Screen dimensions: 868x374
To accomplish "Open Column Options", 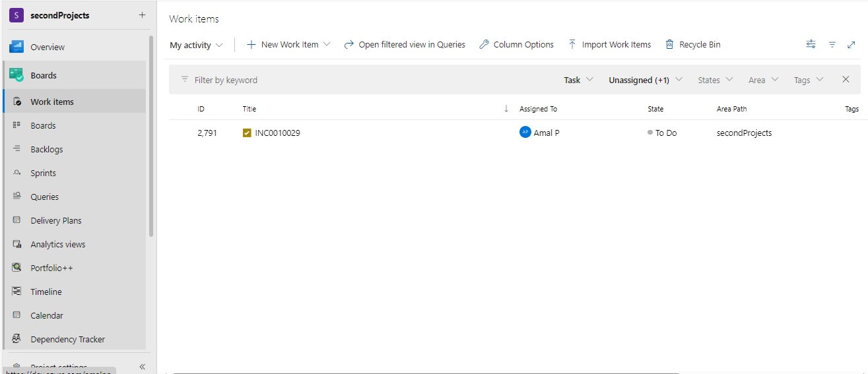I will tap(516, 45).
